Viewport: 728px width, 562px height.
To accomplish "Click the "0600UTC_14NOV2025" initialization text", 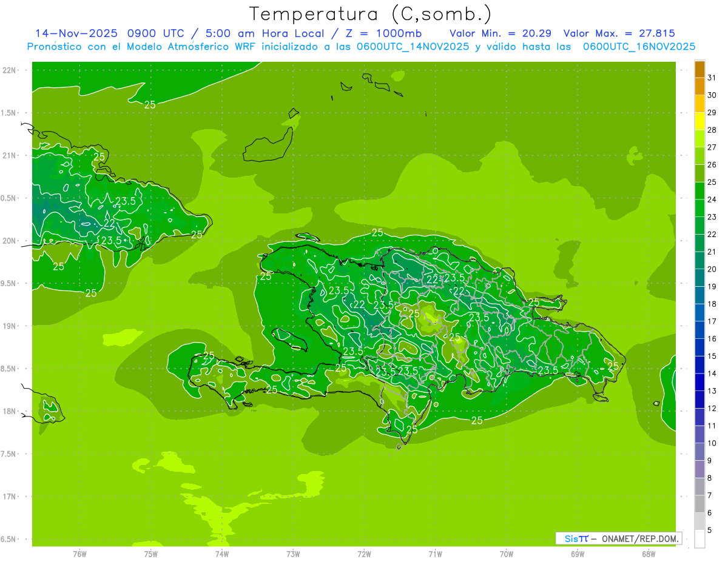I will point(413,47).
